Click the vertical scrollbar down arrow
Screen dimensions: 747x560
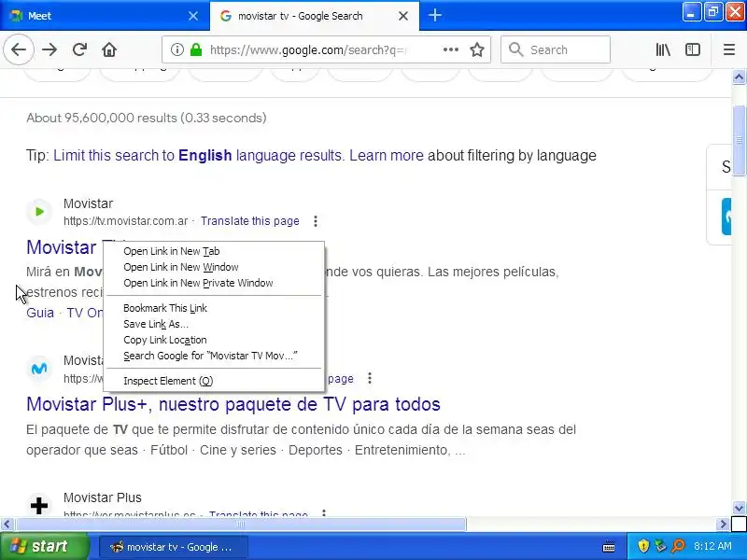tap(739, 508)
